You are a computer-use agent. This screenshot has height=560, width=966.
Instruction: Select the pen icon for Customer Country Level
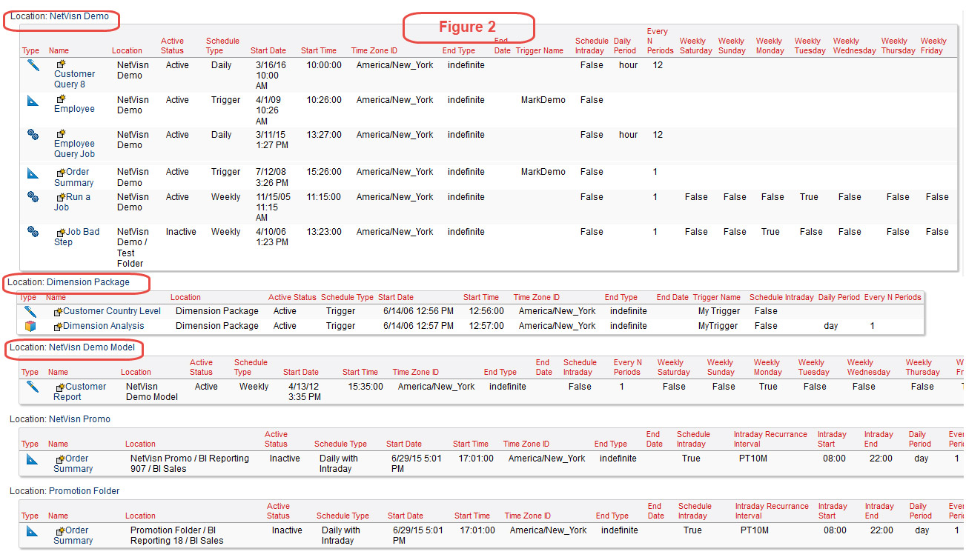tap(30, 311)
